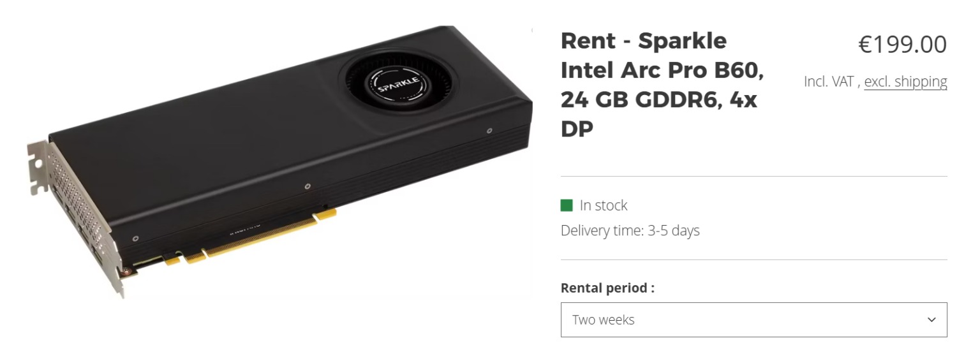Image resolution: width=980 pixels, height=352 pixels.
Task: Click the 'Delivery time: 3-5 days' text
Action: (630, 230)
